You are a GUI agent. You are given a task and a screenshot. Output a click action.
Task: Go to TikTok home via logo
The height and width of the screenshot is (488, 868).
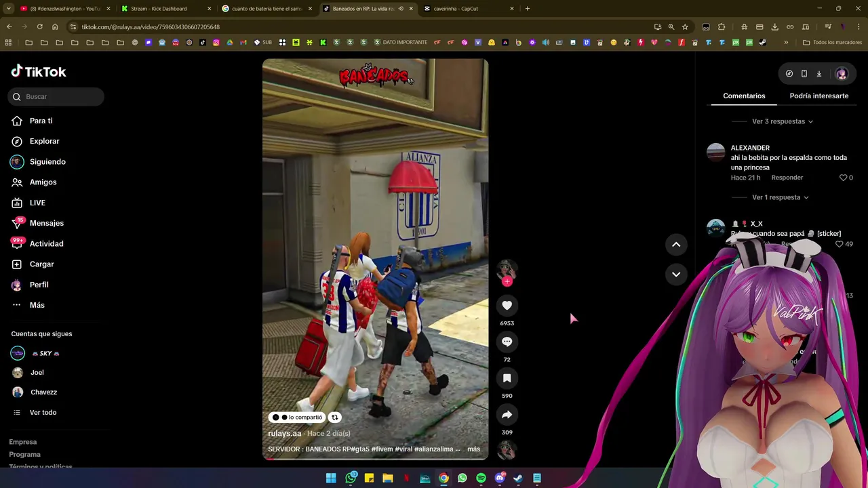(x=39, y=71)
